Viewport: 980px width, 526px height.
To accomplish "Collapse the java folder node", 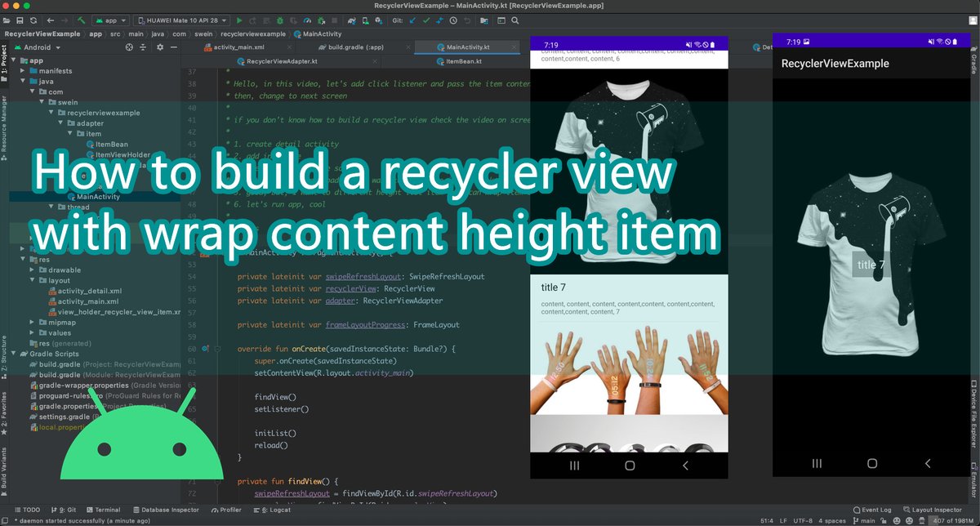I will point(24,82).
